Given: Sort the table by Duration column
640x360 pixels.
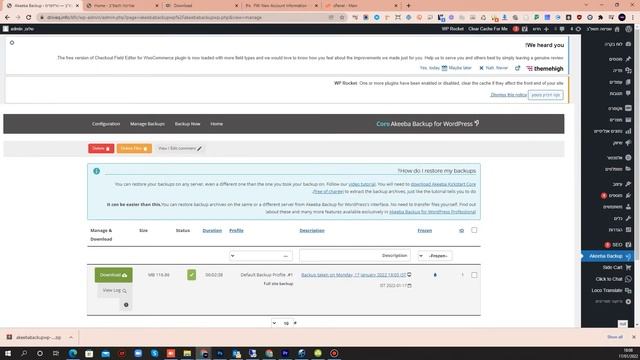Looking at the screenshot, I should click(x=212, y=231).
